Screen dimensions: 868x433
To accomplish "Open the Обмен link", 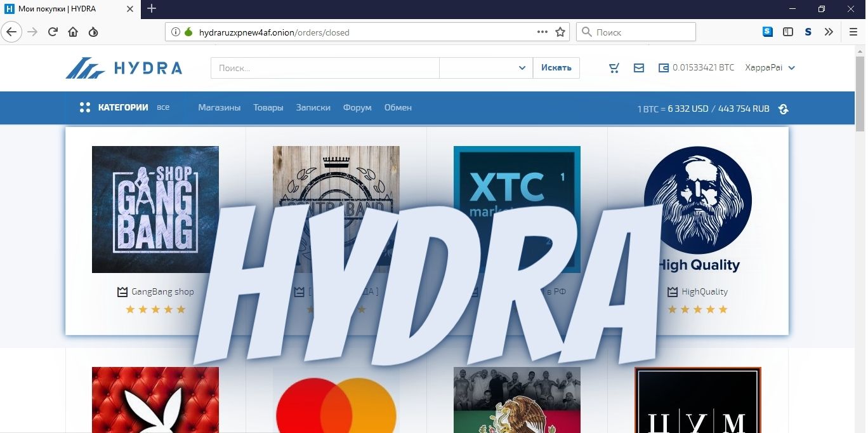I will click(x=398, y=108).
